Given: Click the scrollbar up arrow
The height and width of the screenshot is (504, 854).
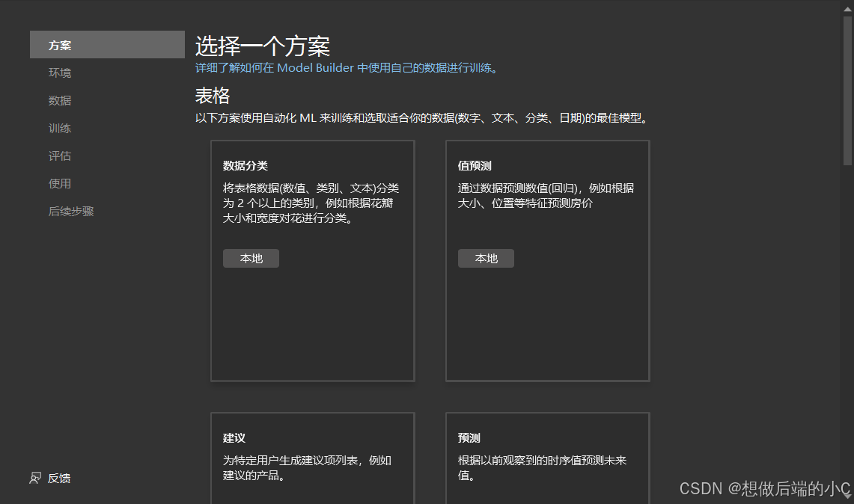Looking at the screenshot, I should click(847, 9).
